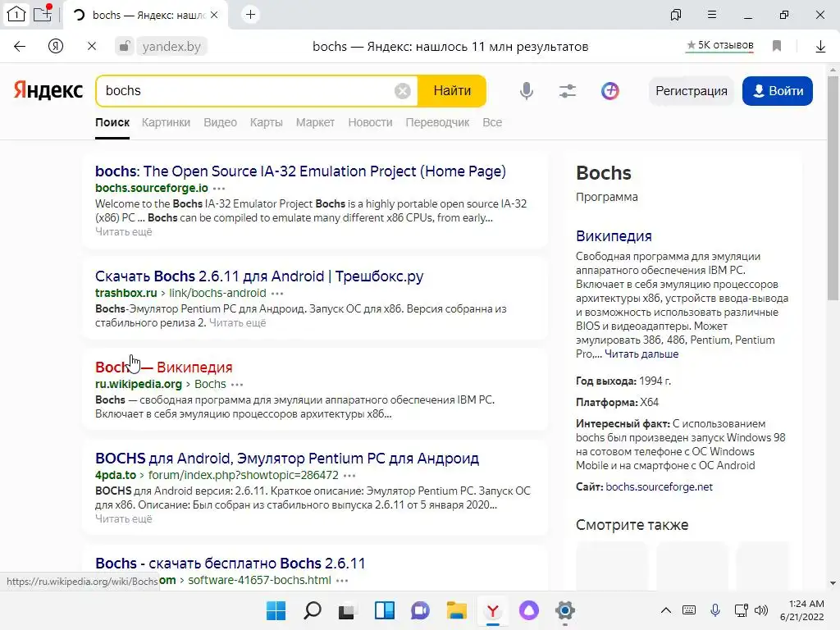Switch to Переводчик tab

click(437, 122)
